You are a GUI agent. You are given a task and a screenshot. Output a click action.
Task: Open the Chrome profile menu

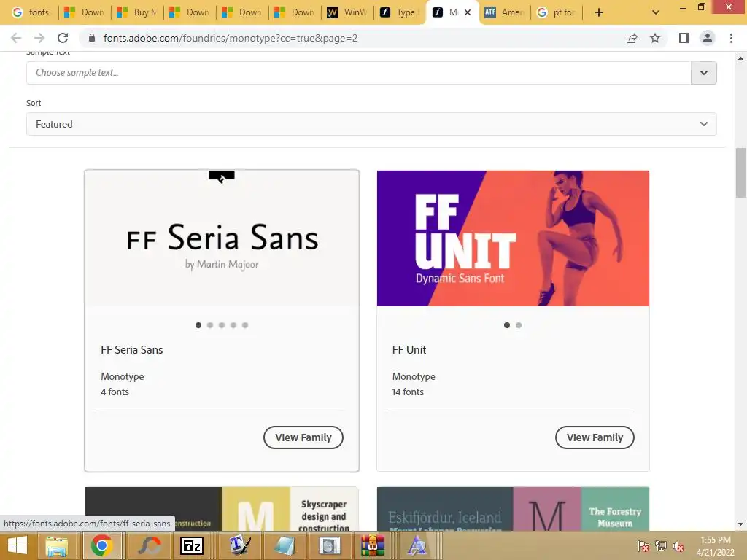tap(708, 38)
